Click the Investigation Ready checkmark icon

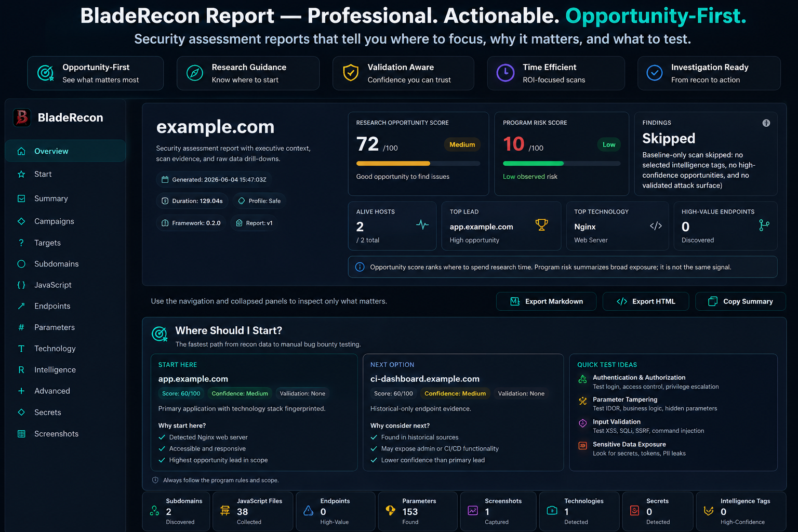655,73
